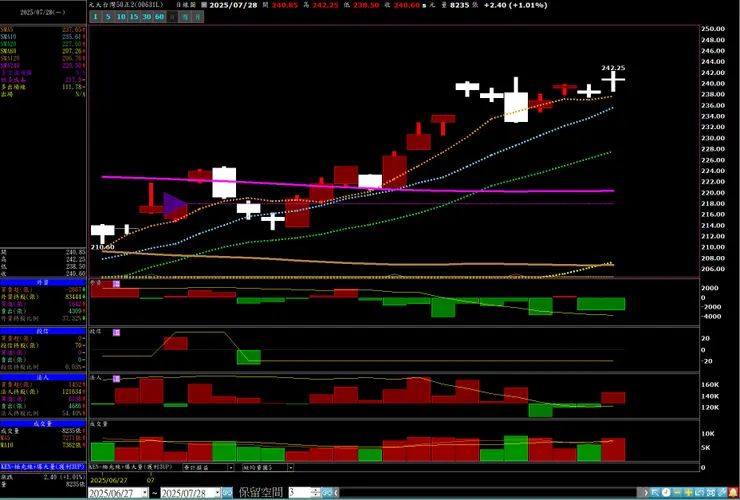740x500 pixels.
Task: Click the date label 2025/07/28(一) at top left
Action: pyautogui.click(x=42, y=12)
